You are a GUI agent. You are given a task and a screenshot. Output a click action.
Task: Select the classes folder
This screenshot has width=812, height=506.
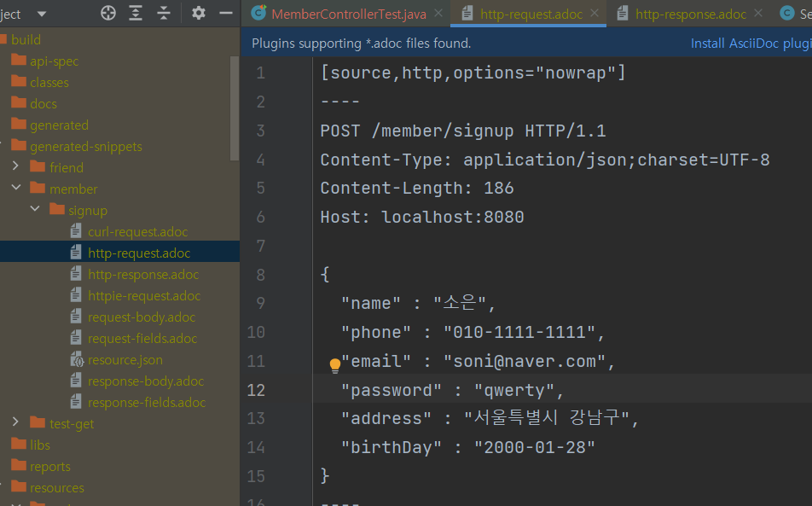49,83
